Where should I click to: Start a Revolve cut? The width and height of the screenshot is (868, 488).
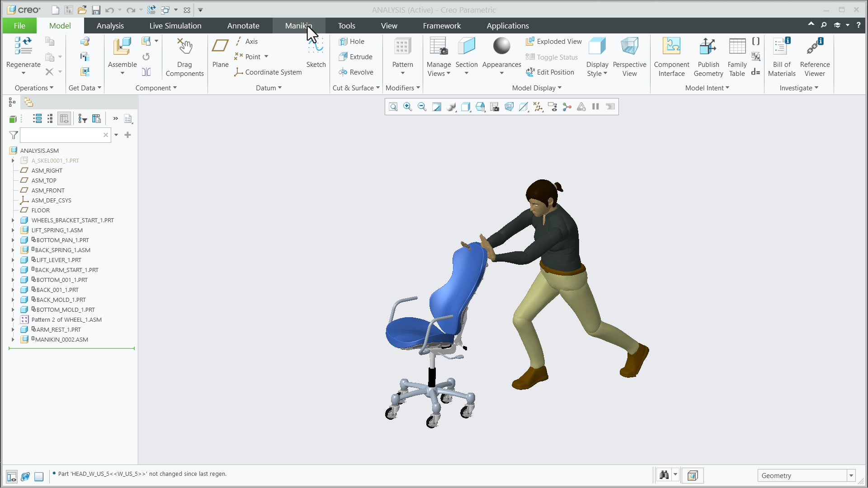[356, 72]
